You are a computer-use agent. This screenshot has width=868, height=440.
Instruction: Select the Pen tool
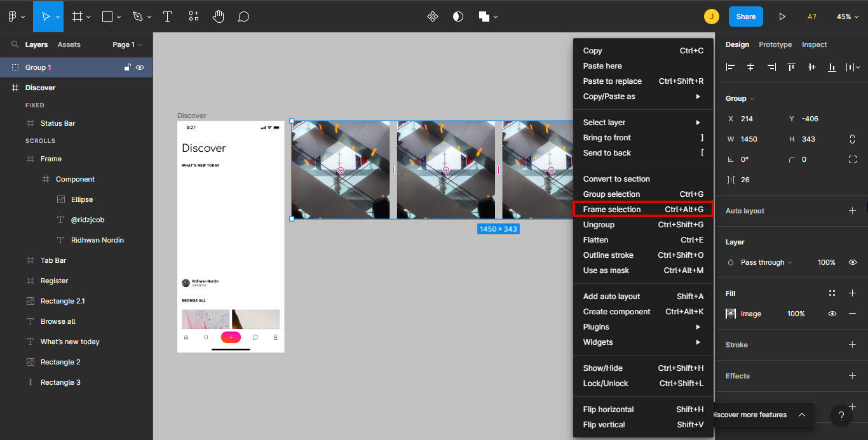138,17
